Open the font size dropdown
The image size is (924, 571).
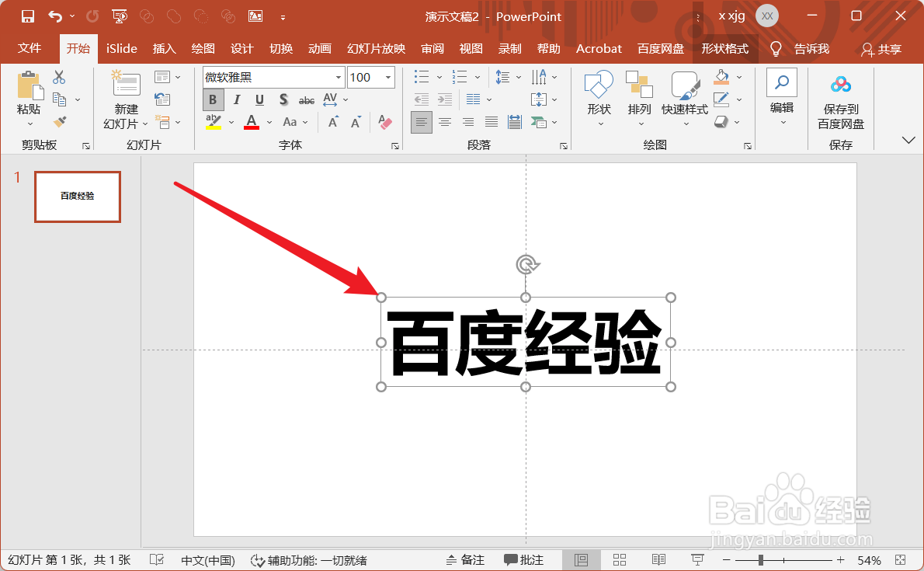coord(388,77)
